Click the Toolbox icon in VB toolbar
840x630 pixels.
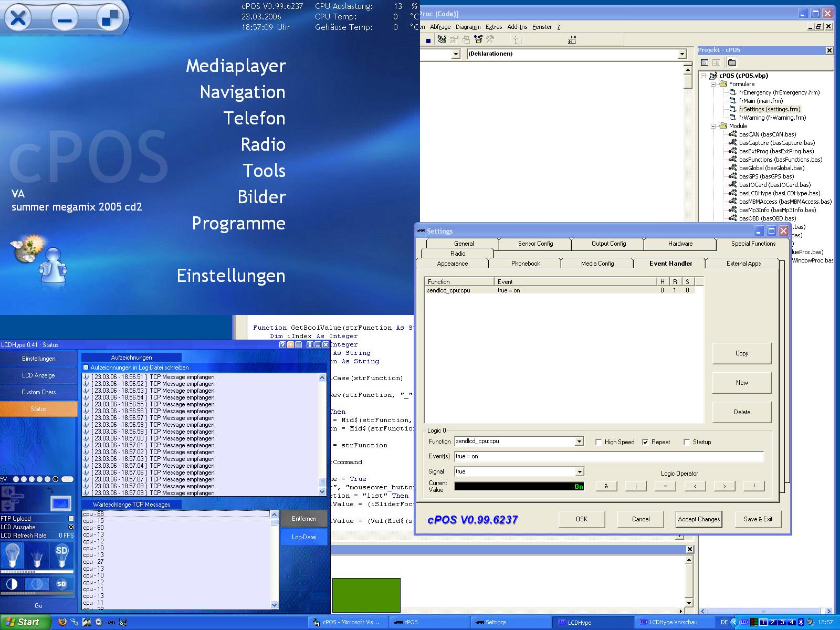490,39
